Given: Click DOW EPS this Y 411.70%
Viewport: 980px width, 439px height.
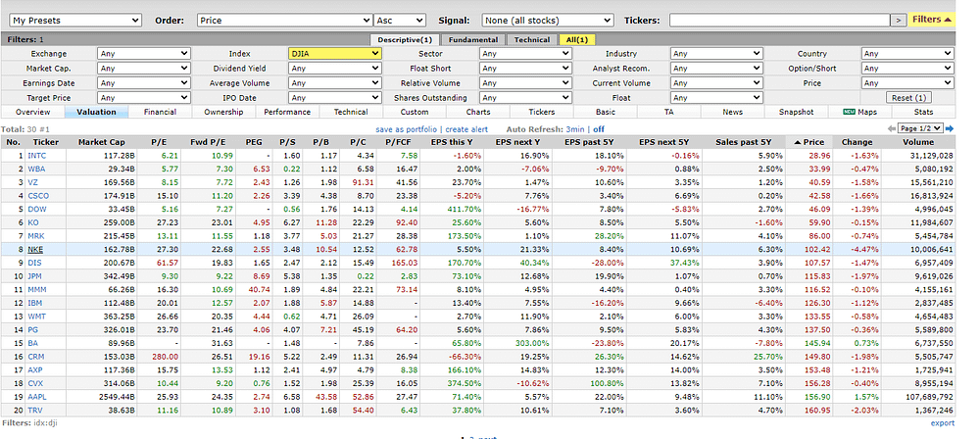Looking at the screenshot, I should click(x=465, y=209).
